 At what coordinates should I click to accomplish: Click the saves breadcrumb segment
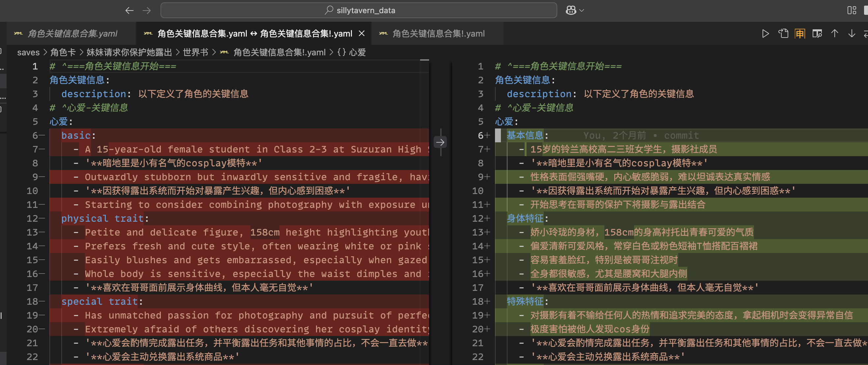28,52
